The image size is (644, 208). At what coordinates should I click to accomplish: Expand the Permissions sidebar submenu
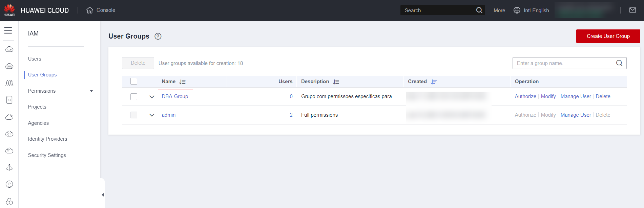coord(91,91)
